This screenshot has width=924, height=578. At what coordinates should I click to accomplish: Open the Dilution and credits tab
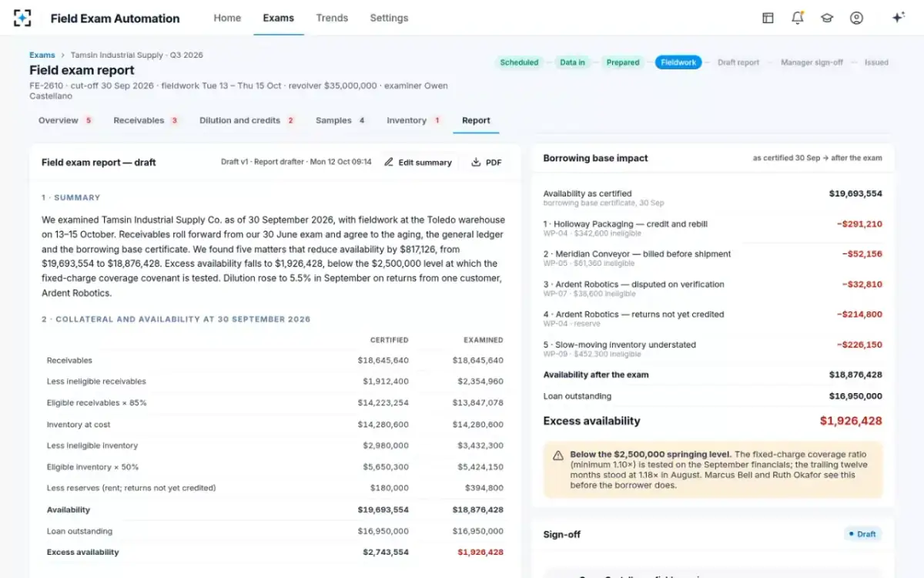point(247,120)
